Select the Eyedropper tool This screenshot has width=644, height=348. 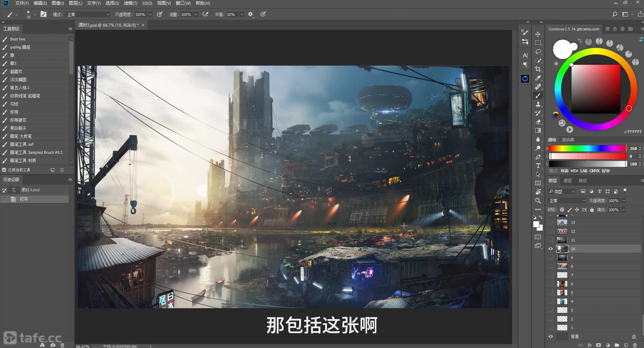[538, 78]
